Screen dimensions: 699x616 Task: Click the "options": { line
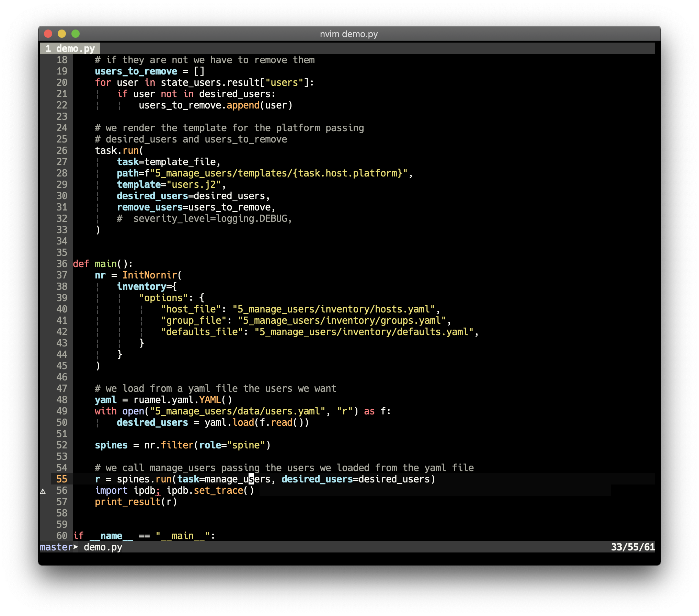172,298
